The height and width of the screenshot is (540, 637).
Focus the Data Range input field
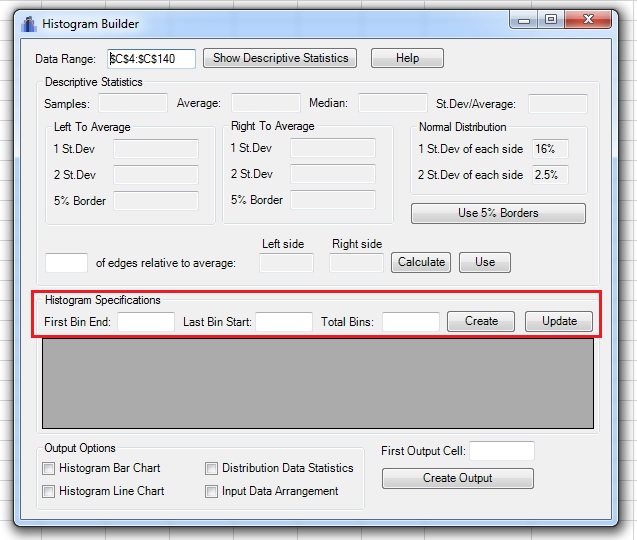152,59
